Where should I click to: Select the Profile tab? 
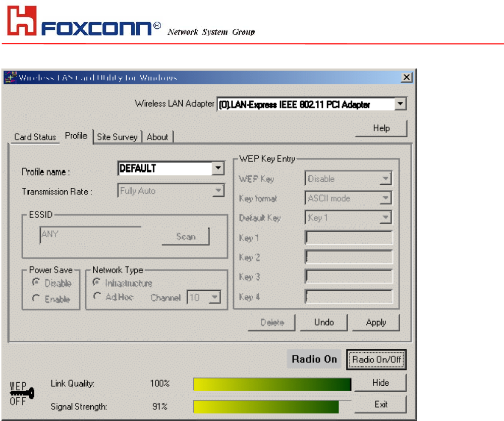coord(76,136)
